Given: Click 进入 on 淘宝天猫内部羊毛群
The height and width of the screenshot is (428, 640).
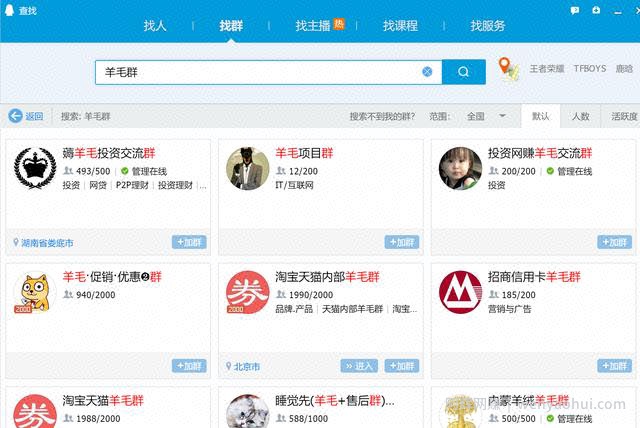Looking at the screenshot, I should click(x=359, y=366).
